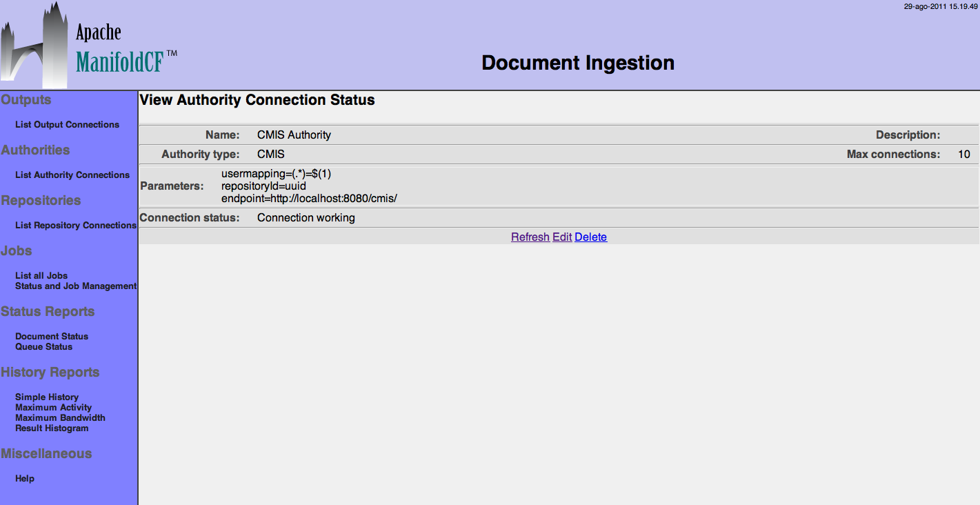Image resolution: width=980 pixels, height=505 pixels.
Task: Click the Apache ManifoldCF bridge logo image
Action: click(34, 46)
